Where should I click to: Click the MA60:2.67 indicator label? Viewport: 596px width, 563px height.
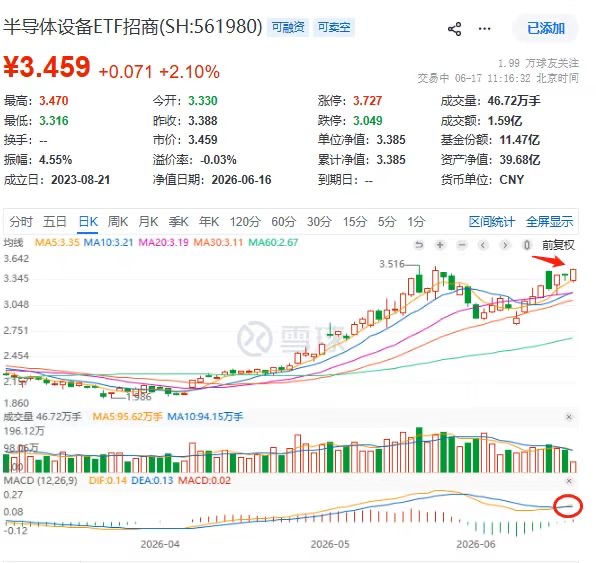point(273,242)
